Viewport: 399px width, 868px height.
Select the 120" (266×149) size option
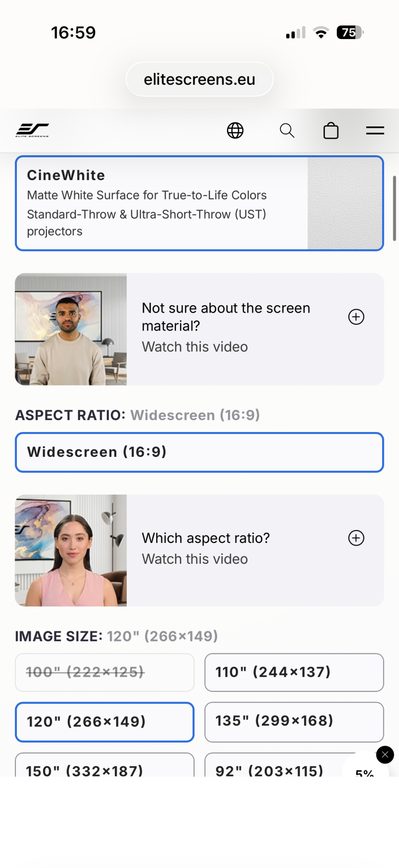pyautogui.click(x=105, y=722)
